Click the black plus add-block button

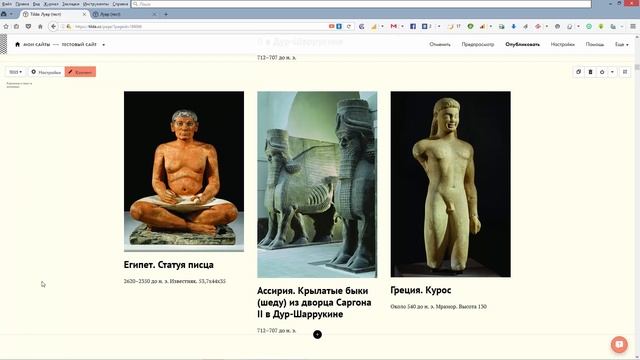[317, 335]
